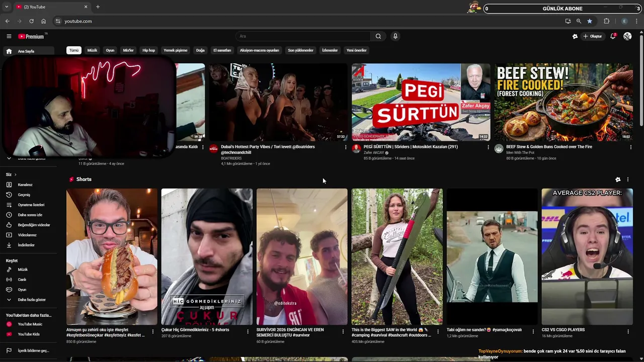Open options menu for BEEF Stew video

coord(630,147)
